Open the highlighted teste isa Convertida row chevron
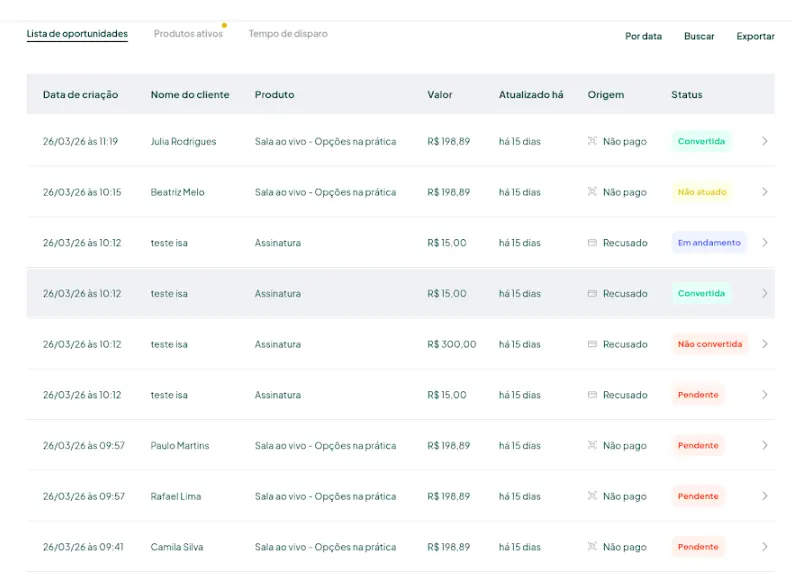This screenshot has height=579, width=793. [x=765, y=293]
